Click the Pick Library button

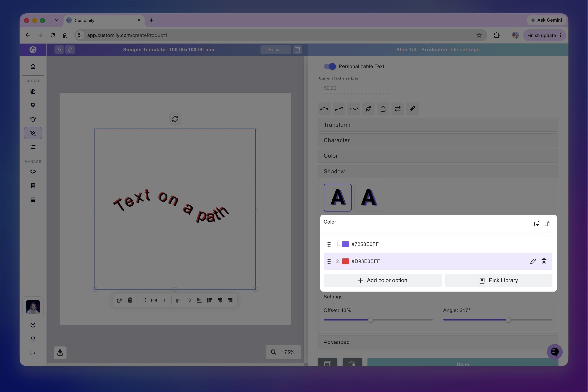click(499, 280)
